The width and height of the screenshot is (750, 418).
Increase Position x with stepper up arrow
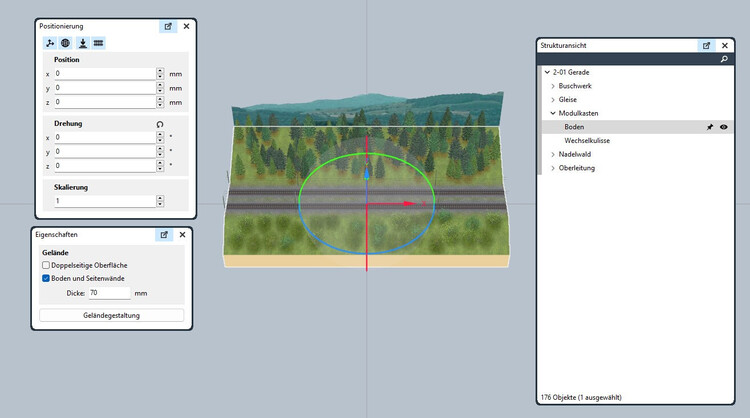[x=160, y=71]
